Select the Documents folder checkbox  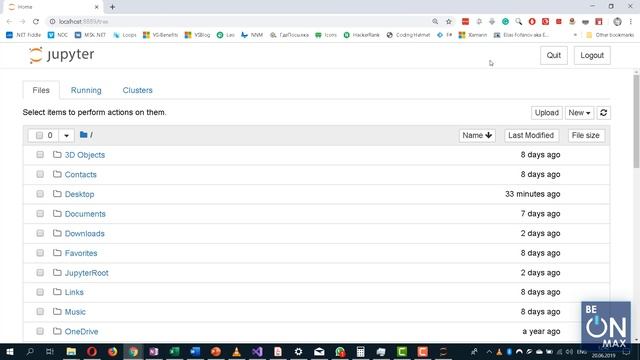(x=40, y=213)
